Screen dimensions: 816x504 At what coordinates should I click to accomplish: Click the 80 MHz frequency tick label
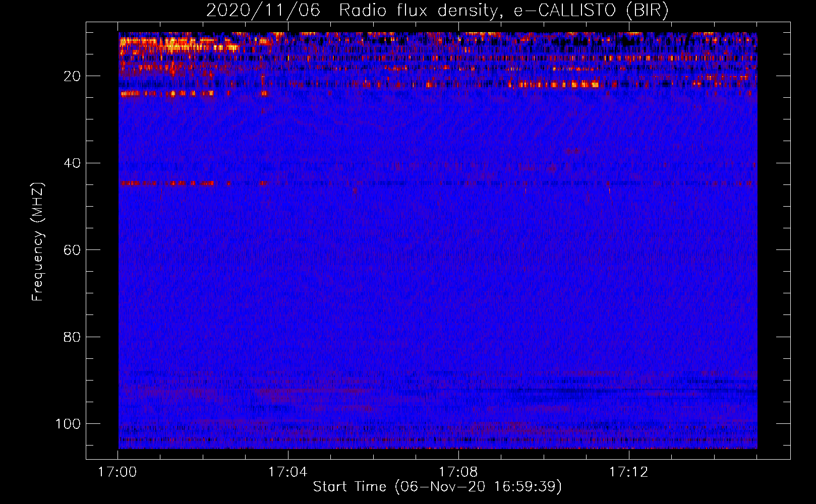(72, 337)
